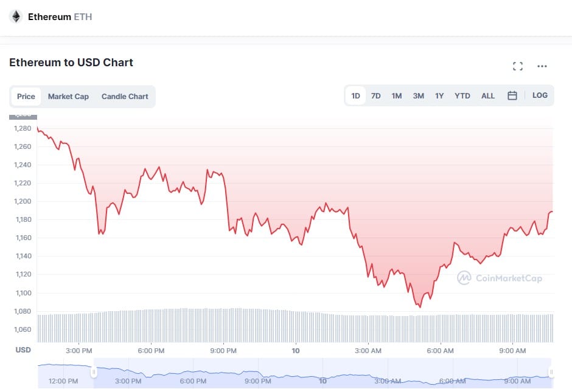
Task: Select the 3M time range
Action: pos(419,95)
